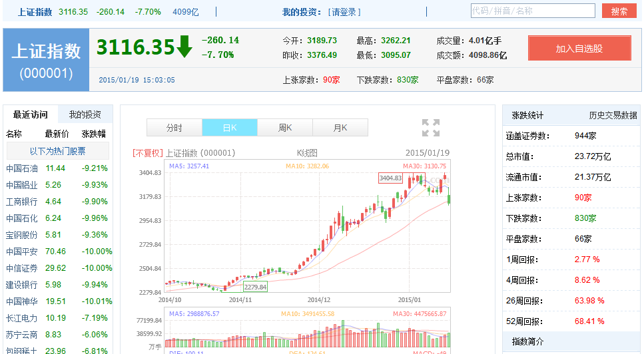Select the 最近访问 sidebar tab

coord(31,114)
